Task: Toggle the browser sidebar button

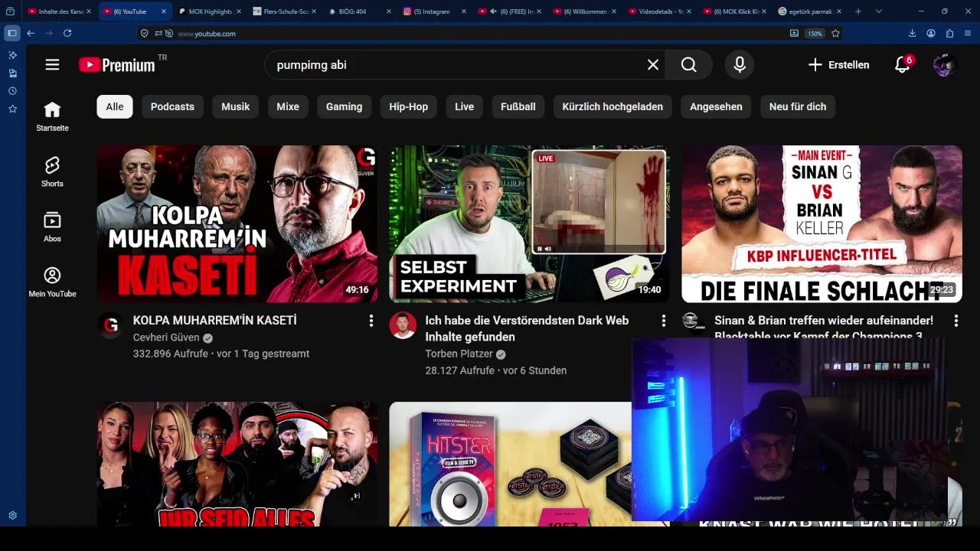Action: tap(11, 34)
